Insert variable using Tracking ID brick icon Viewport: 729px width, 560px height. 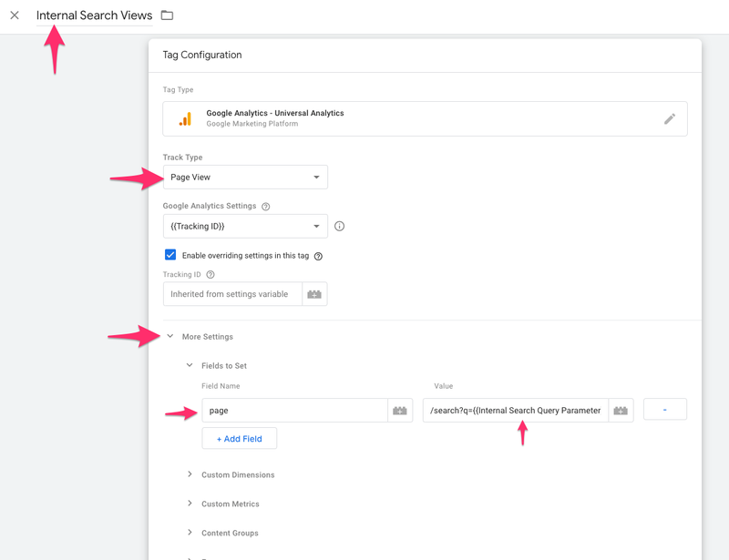[314, 294]
